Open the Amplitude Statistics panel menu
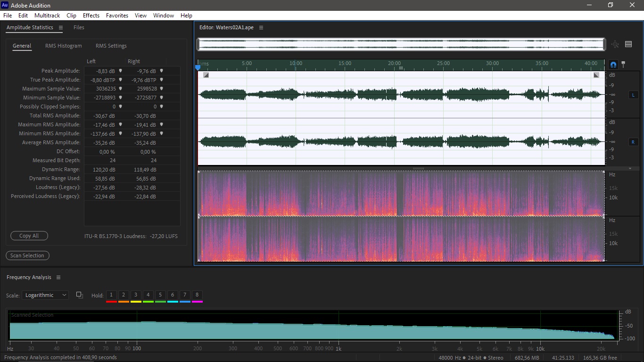This screenshot has height=362, width=644. 61,28
